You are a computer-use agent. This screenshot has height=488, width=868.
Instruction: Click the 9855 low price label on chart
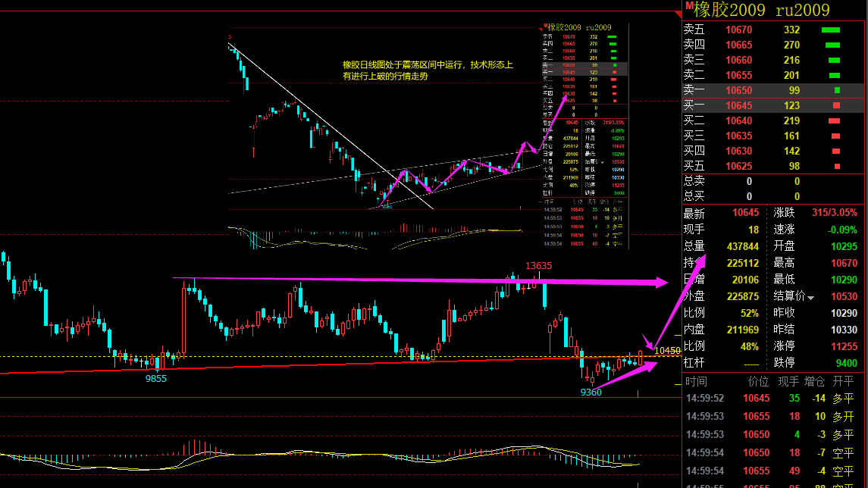coord(155,378)
